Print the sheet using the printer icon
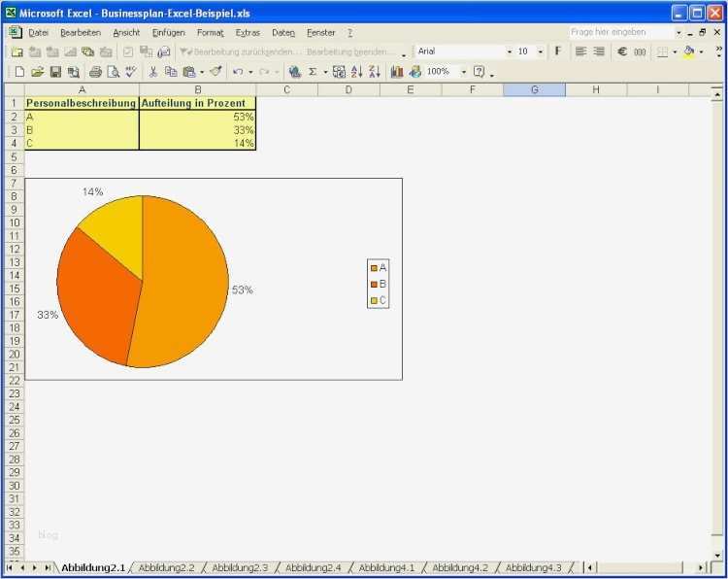 pos(95,72)
